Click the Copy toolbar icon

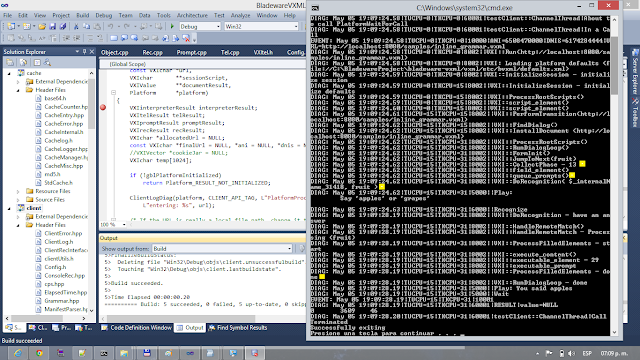pyautogui.click(x=87, y=27)
